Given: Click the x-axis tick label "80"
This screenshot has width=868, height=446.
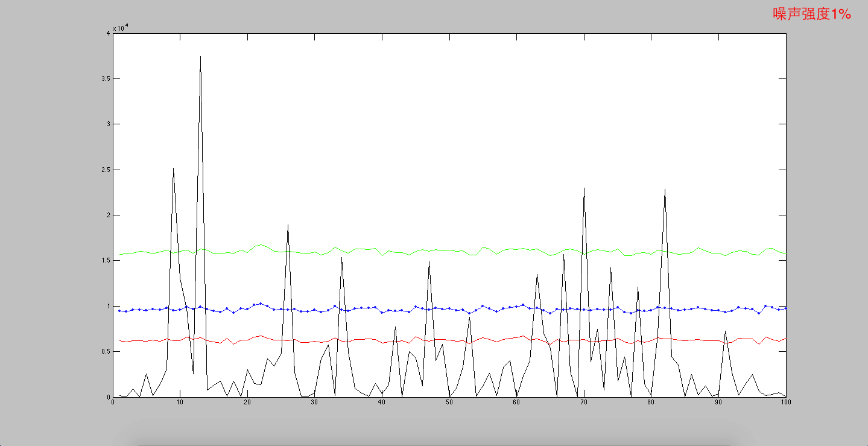Looking at the screenshot, I should (651, 403).
